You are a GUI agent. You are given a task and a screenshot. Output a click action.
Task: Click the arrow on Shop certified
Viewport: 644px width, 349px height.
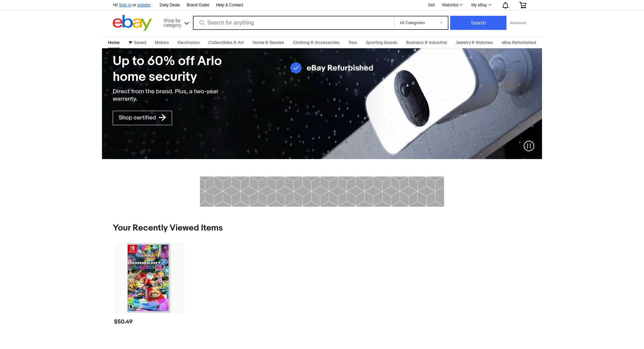(162, 118)
